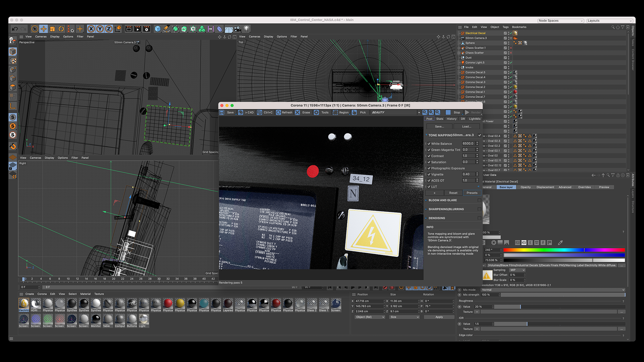Adjust the IOR value slider
This screenshot has width=644, height=362.
coord(559,324)
